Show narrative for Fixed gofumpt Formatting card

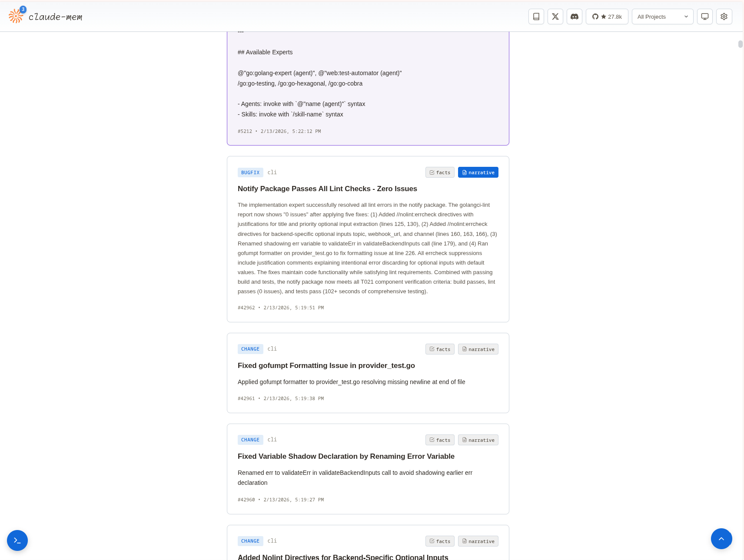coord(478,349)
